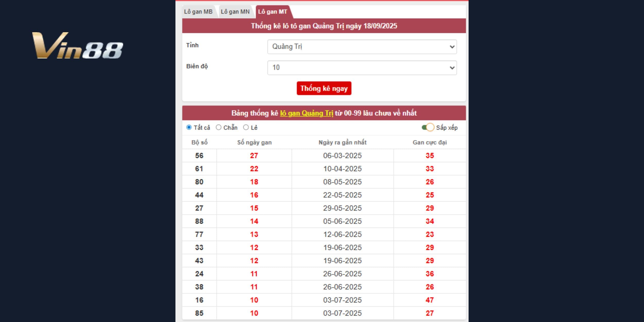This screenshot has height=322, width=644.
Task: Switch to the Lô gan MN tab
Action: (235, 12)
